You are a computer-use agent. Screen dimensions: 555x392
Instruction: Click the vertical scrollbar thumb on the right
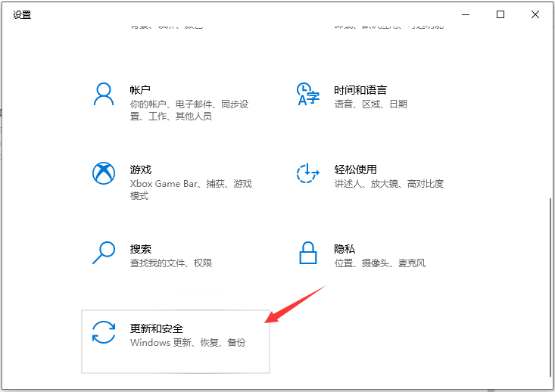(x=550, y=288)
